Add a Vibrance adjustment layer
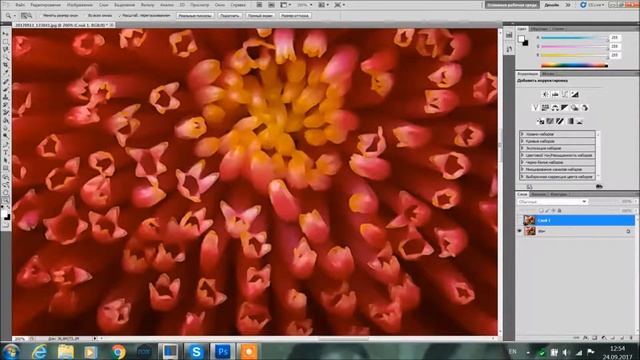Image resolution: width=640 pixels, height=360 pixels. click(x=536, y=108)
